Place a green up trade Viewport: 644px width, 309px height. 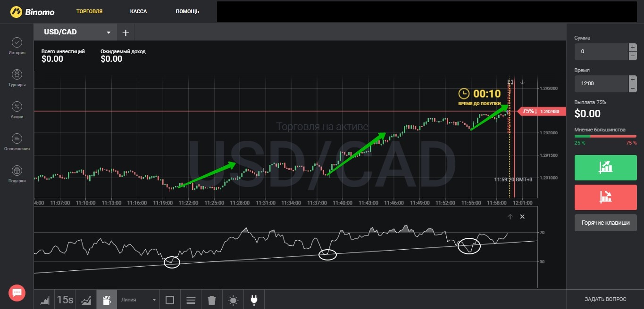click(x=605, y=167)
